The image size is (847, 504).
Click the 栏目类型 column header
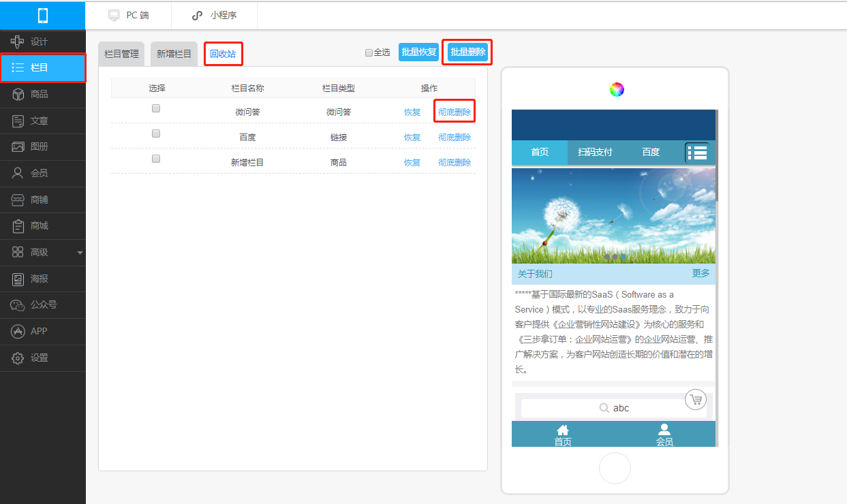(x=339, y=88)
